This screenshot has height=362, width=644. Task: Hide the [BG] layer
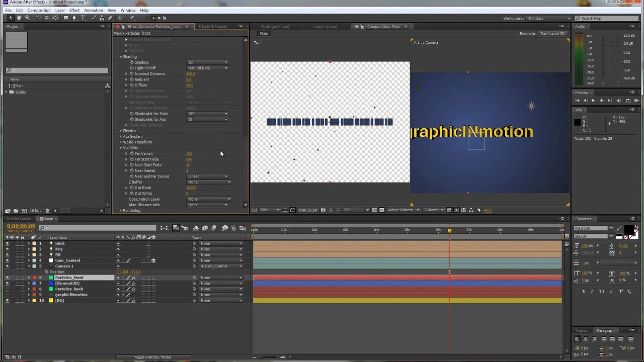(7, 300)
